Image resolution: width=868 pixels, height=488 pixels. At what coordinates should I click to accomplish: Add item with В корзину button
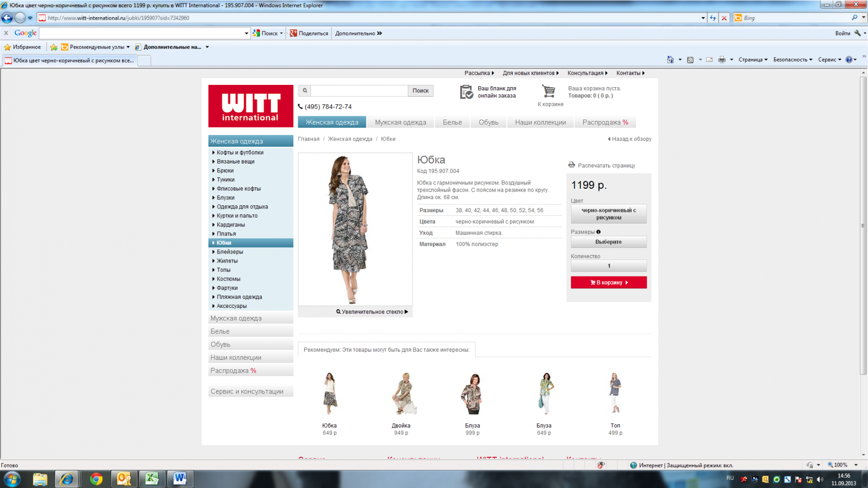tap(609, 283)
